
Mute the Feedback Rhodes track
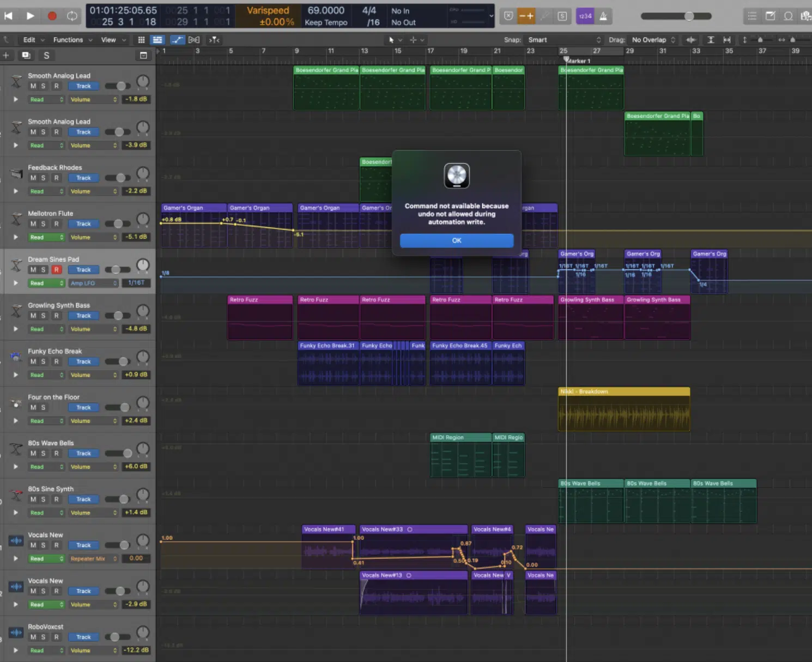click(33, 178)
